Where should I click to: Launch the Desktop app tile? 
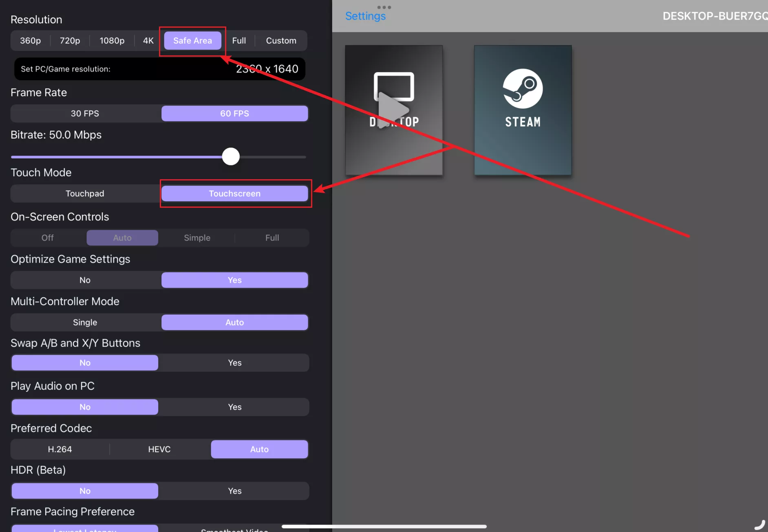394,110
